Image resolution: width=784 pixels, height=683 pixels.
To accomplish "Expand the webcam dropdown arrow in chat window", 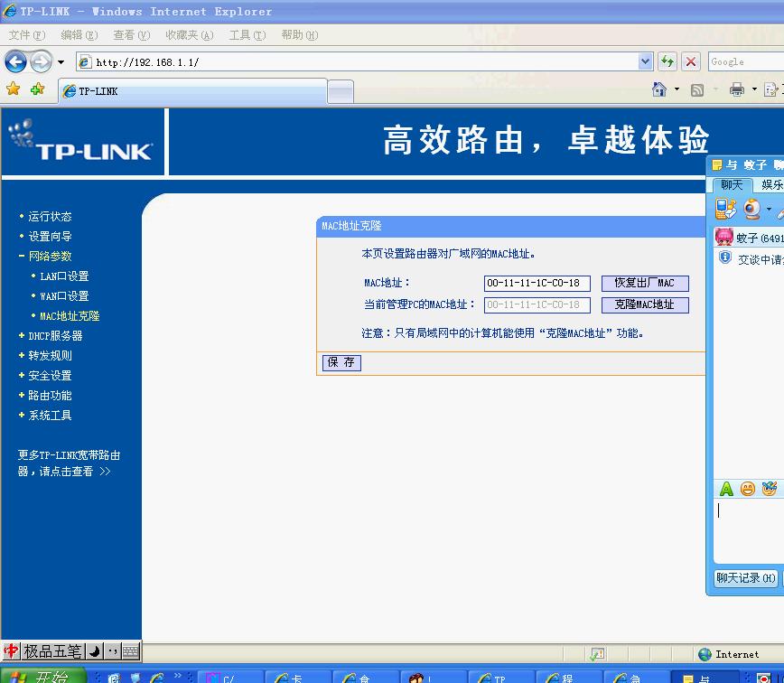I will (x=769, y=209).
